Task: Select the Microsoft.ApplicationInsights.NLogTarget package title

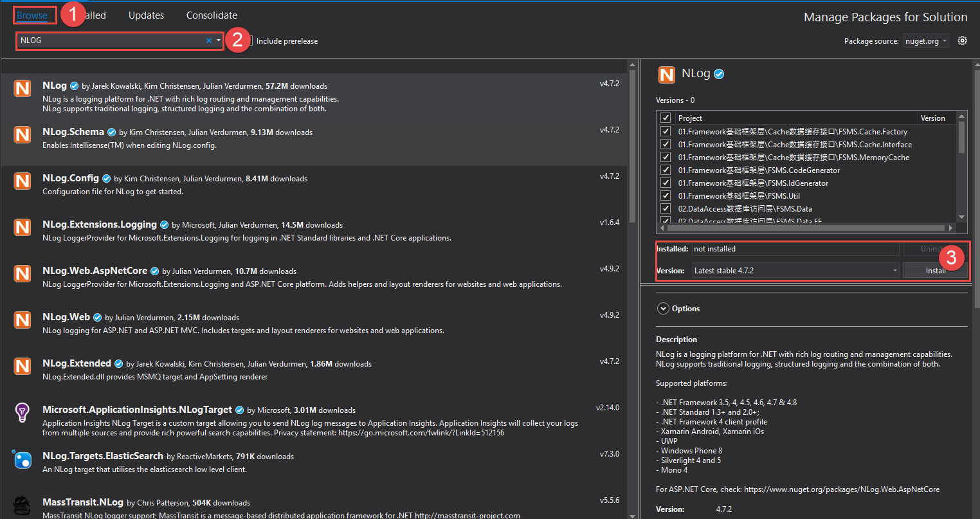Action: click(138, 410)
